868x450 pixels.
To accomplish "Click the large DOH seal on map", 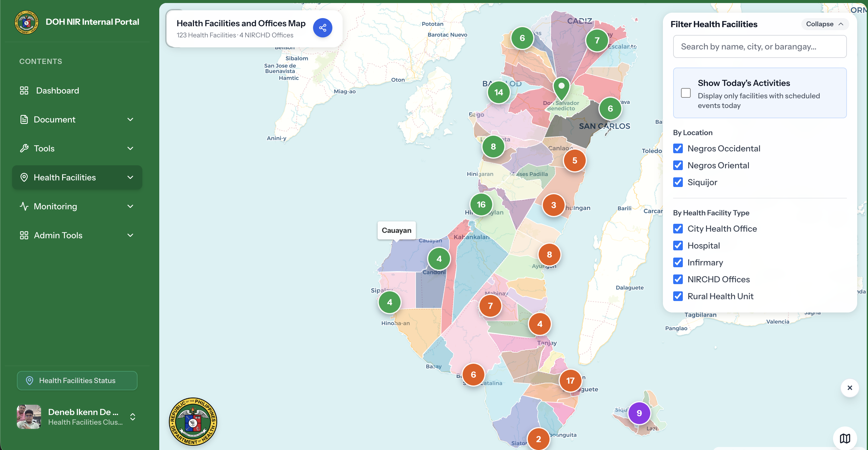I will [193, 422].
